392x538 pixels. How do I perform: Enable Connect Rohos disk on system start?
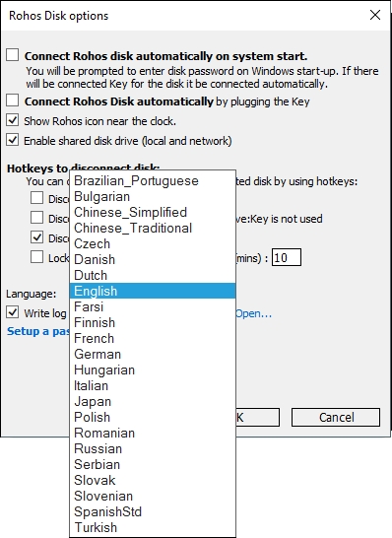click(x=13, y=55)
